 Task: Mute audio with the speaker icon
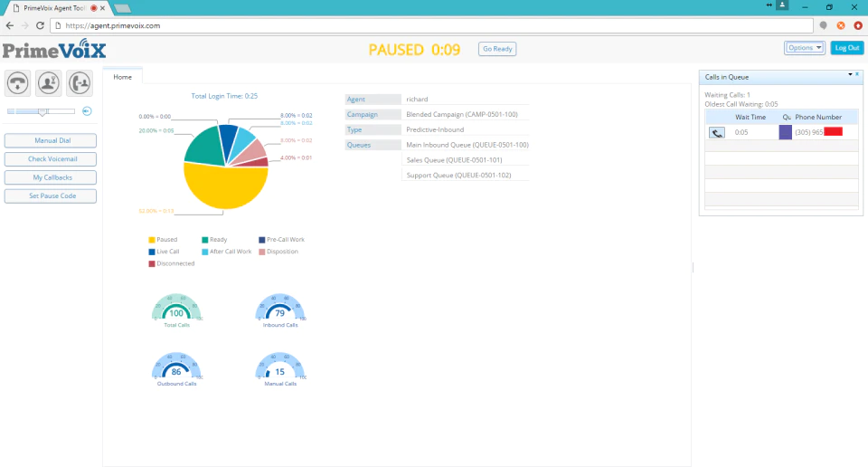87,111
